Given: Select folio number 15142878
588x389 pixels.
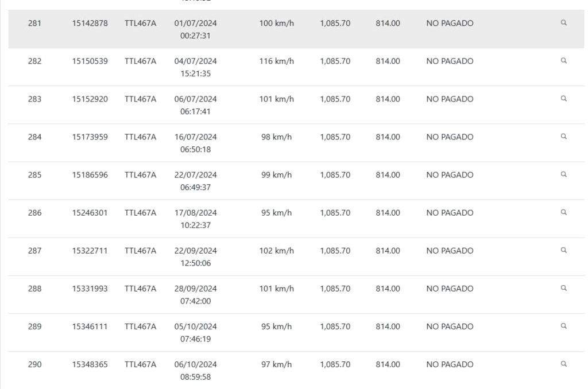Looking at the screenshot, I should click(x=90, y=24).
